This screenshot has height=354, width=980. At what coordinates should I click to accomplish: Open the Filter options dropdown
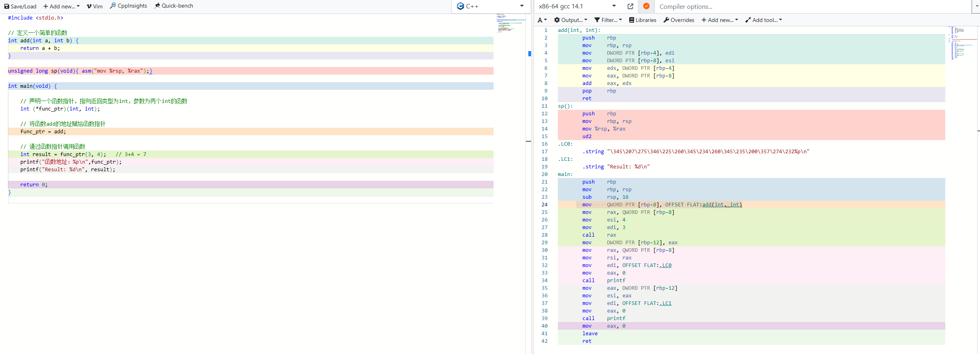608,20
